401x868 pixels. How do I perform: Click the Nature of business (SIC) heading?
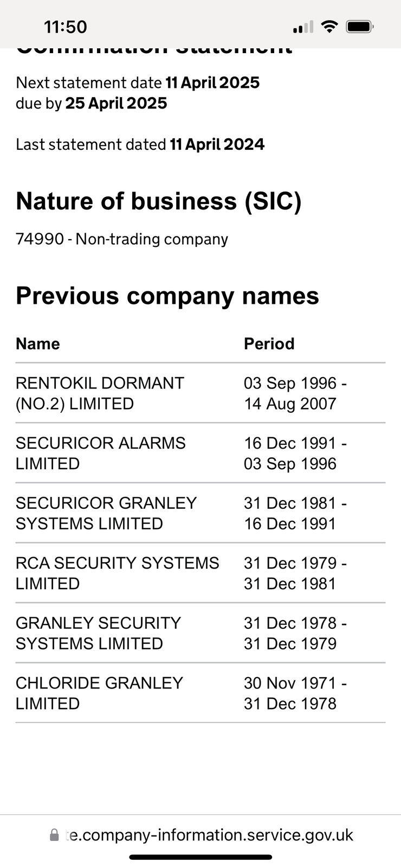click(158, 201)
